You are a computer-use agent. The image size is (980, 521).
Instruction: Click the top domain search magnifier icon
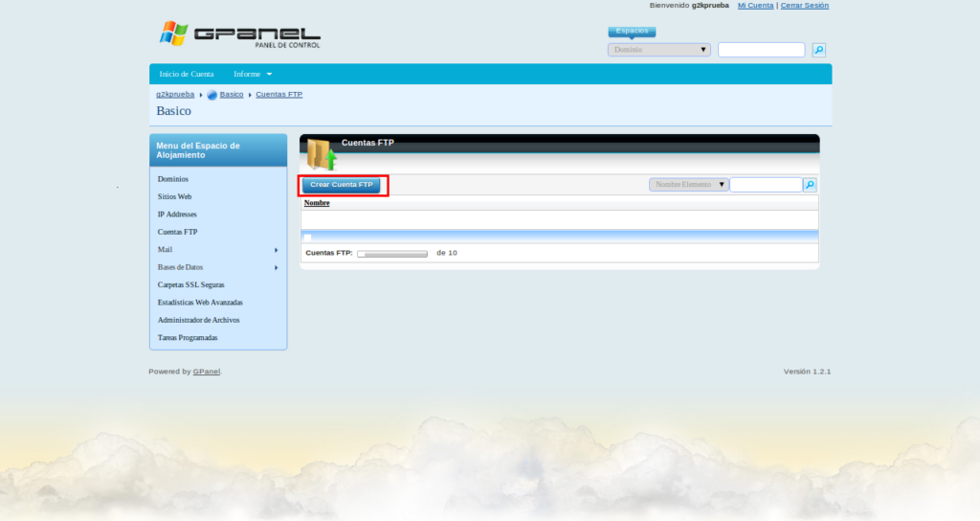(x=819, y=50)
